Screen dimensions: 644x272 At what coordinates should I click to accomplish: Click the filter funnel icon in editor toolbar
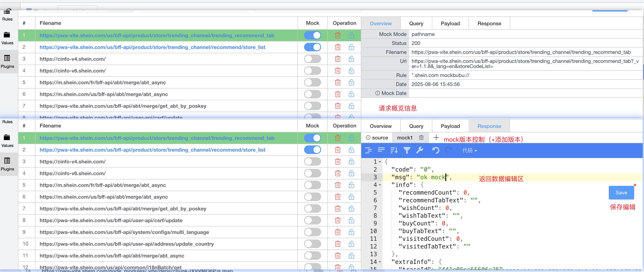[x=407, y=150]
